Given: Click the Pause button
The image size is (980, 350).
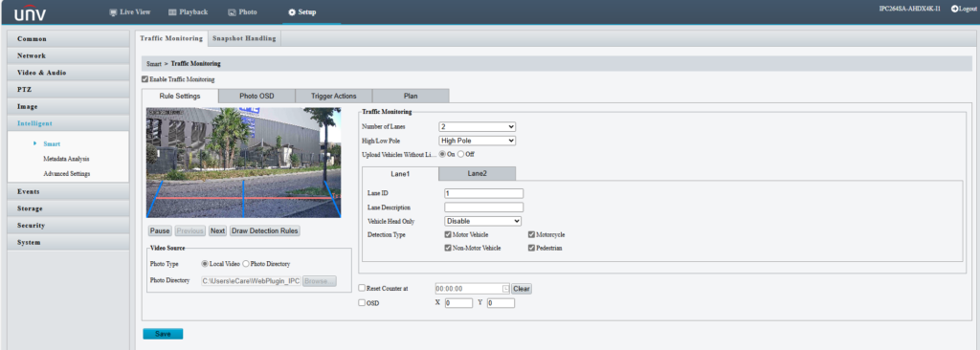Looking at the screenshot, I should pyautogui.click(x=160, y=230).
